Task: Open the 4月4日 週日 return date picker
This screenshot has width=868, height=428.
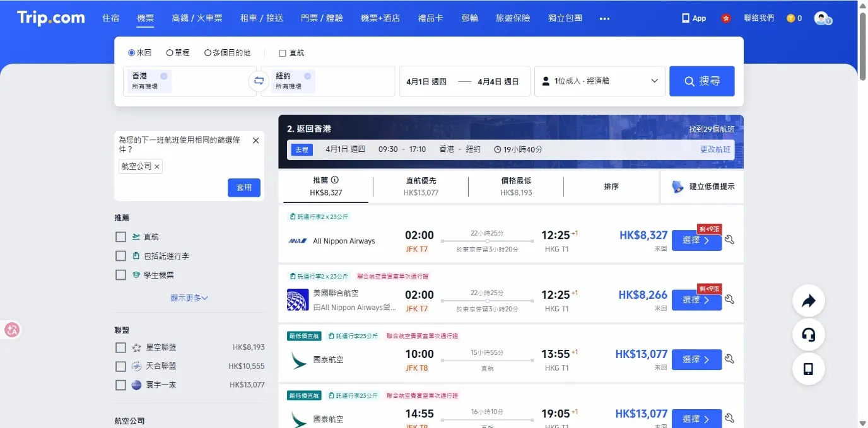Action: pos(498,81)
